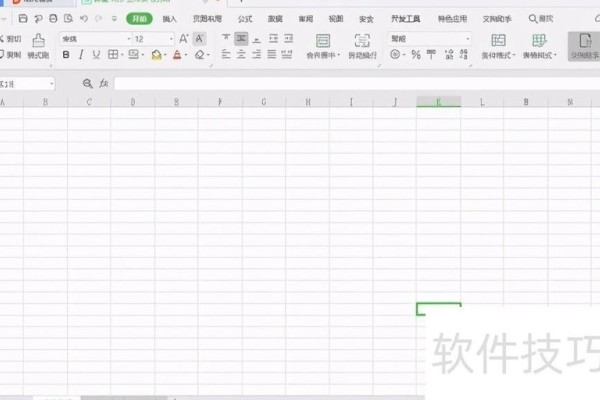600x400 pixels.
Task: Select the column D header
Action: tap(133, 102)
